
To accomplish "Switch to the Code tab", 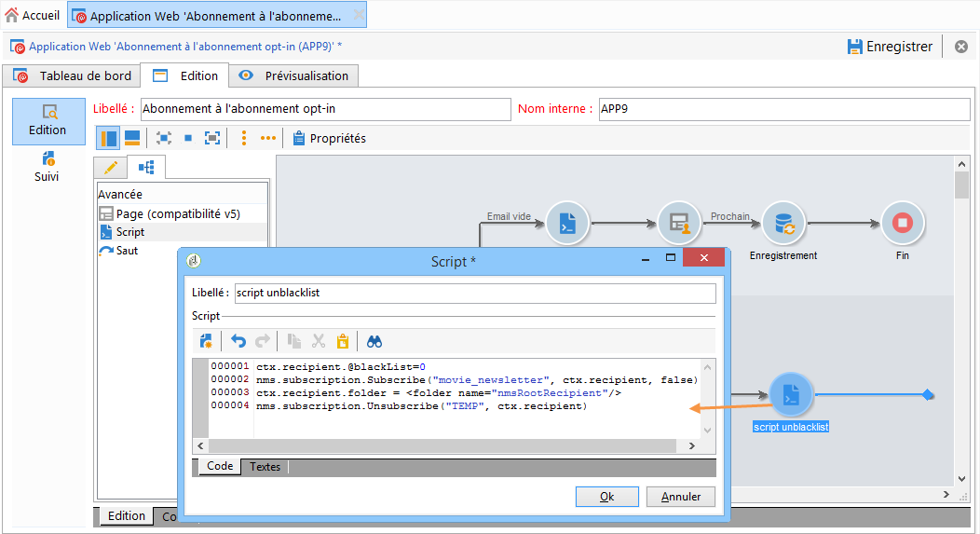I will click(x=220, y=466).
